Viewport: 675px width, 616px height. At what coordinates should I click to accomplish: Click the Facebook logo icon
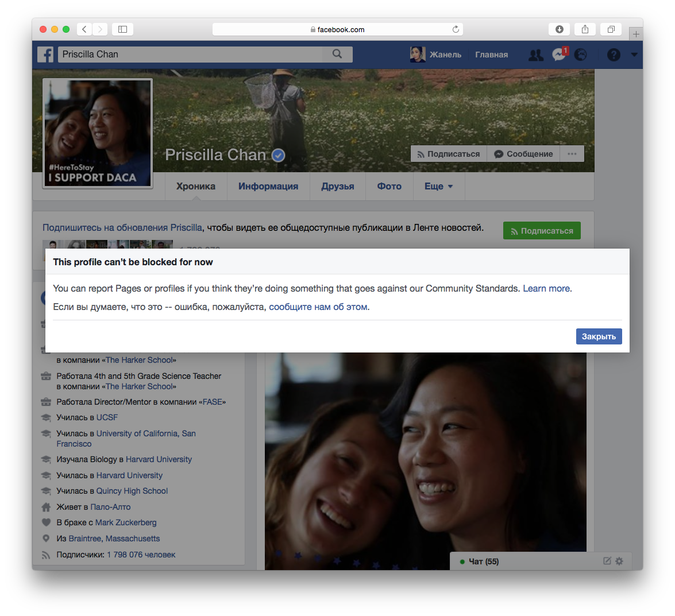click(45, 55)
